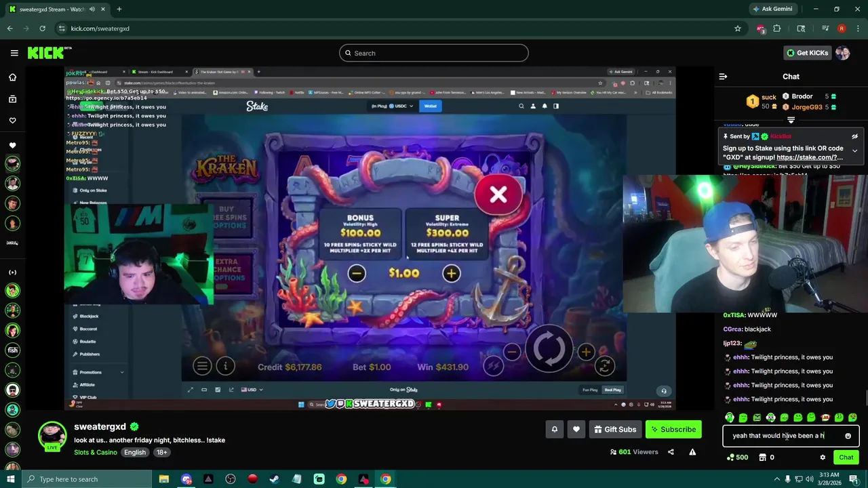Open the Browse icon in Kick sidebar

[12, 99]
